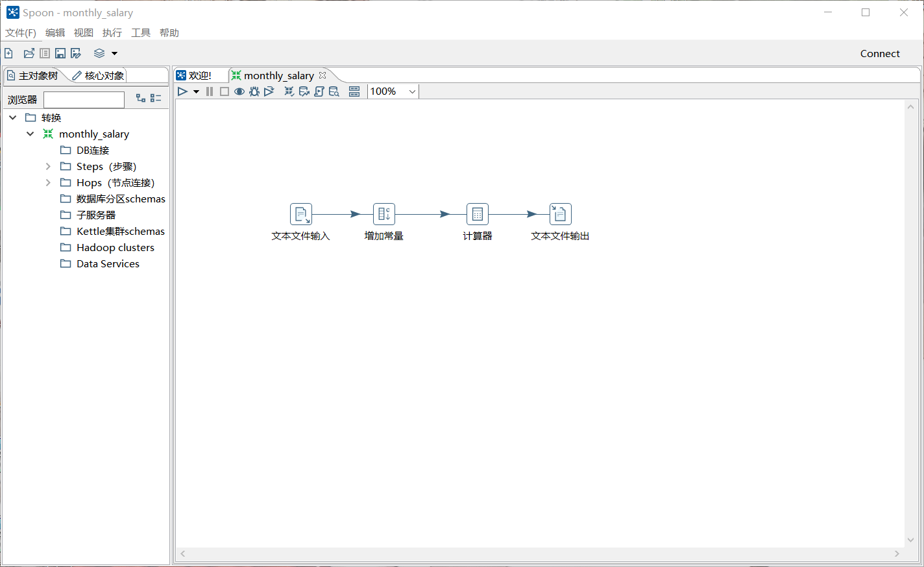
Task: Expand the Hops (节点连接) folder
Action: [x=48, y=182]
